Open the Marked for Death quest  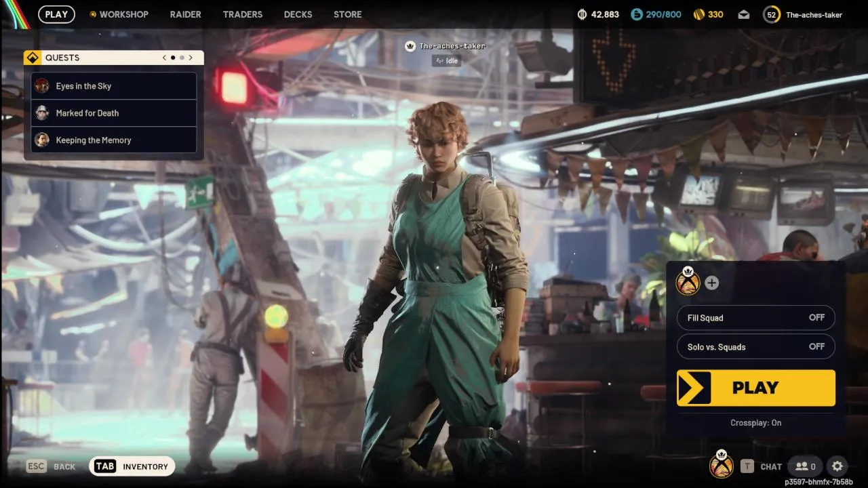(x=114, y=113)
